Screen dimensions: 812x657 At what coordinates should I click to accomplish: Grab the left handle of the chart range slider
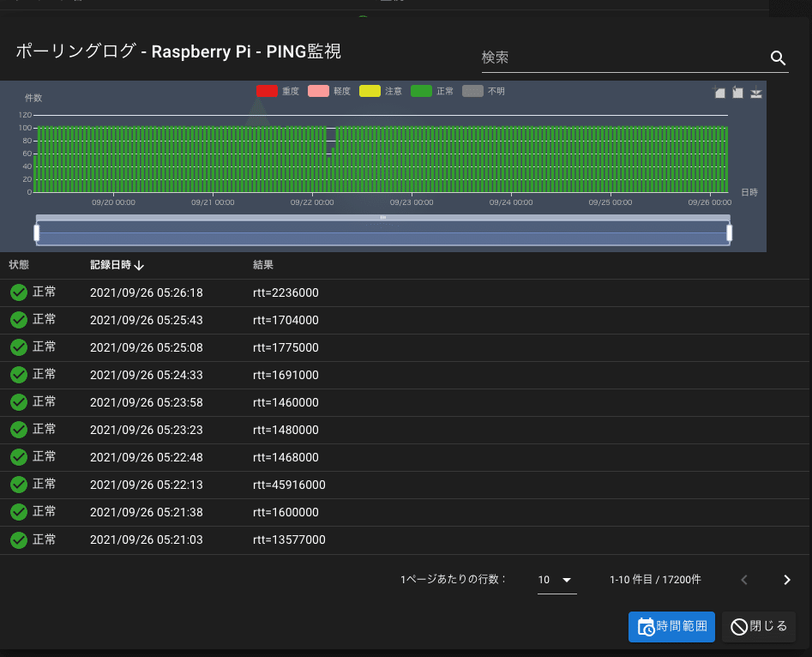(x=37, y=232)
